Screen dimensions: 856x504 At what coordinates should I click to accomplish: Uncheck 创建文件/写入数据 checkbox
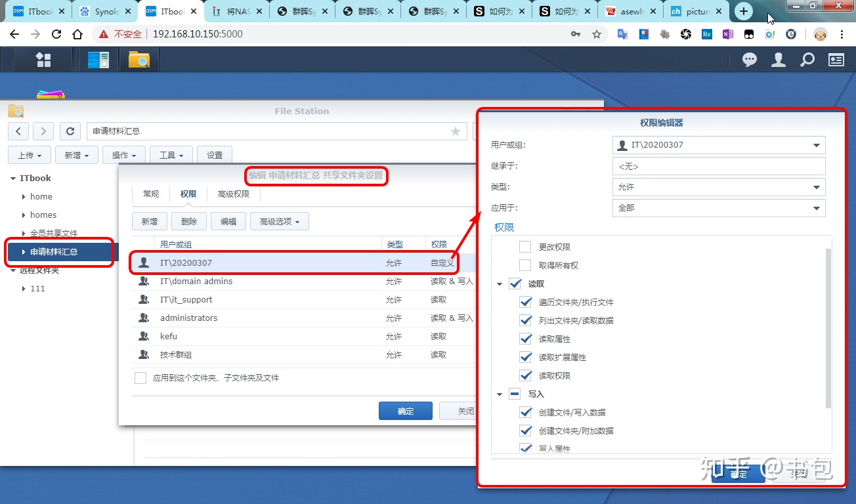point(525,412)
